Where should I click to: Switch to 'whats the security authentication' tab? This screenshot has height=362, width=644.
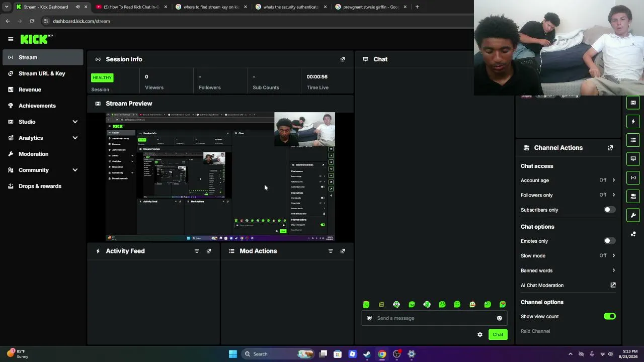pos(291,7)
